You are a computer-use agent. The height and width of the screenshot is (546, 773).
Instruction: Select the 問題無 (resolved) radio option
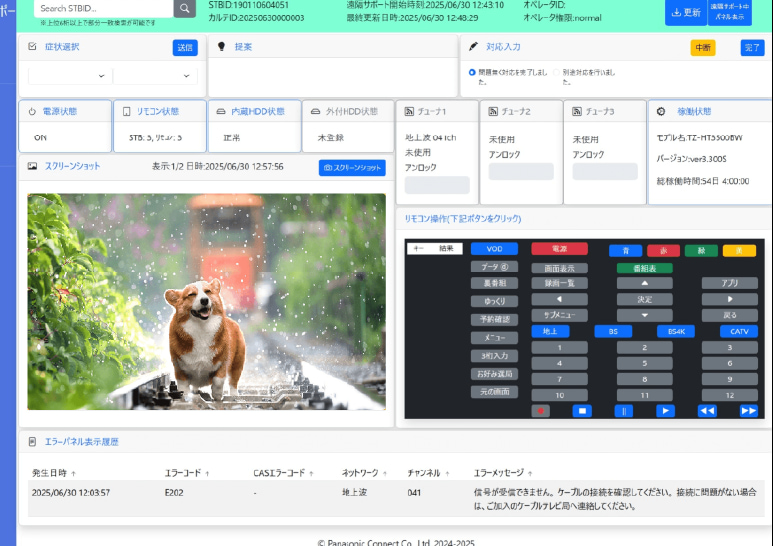(472, 72)
